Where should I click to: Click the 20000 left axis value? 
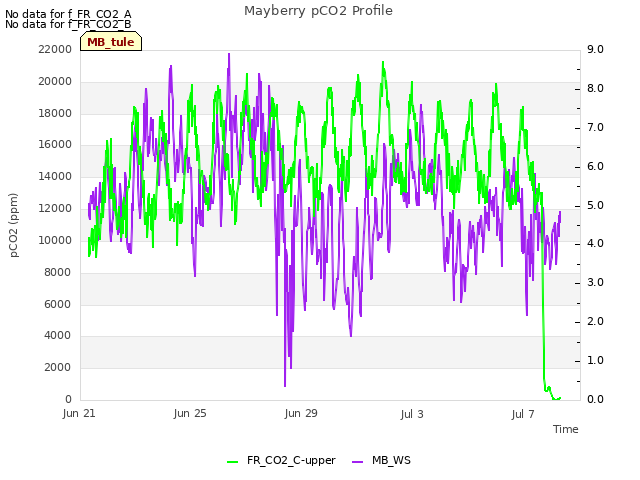click(x=55, y=81)
